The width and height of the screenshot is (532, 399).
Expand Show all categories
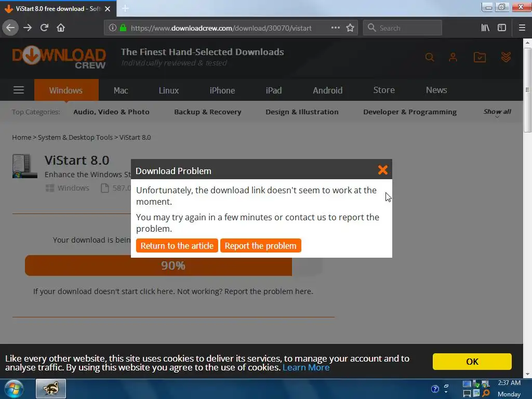497,112
